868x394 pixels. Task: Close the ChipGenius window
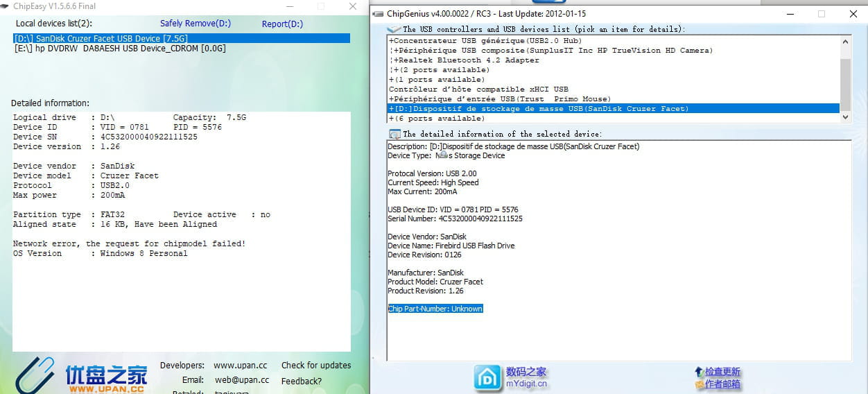pos(853,14)
